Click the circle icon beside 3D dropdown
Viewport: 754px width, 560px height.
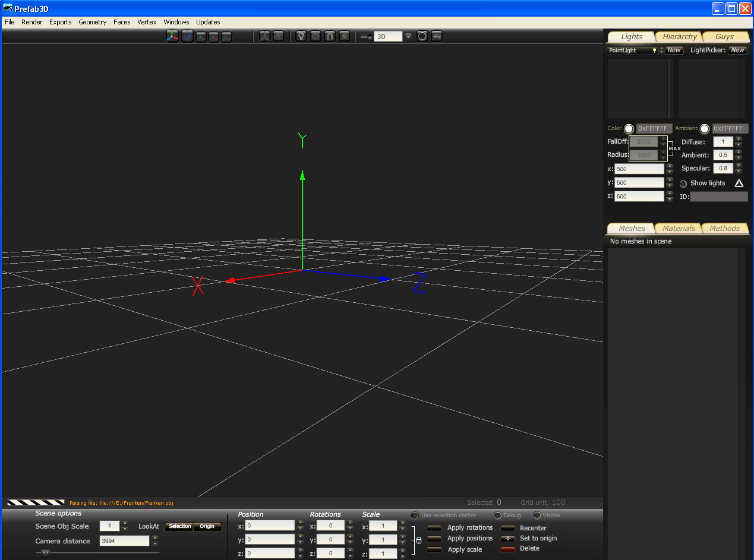[x=422, y=36]
